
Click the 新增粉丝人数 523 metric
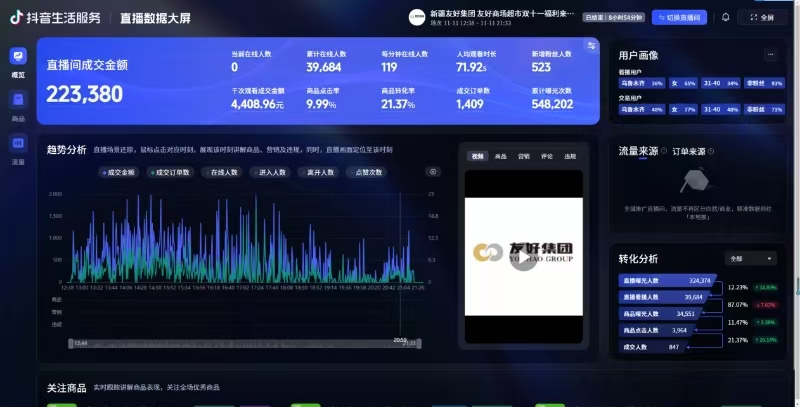pos(552,62)
